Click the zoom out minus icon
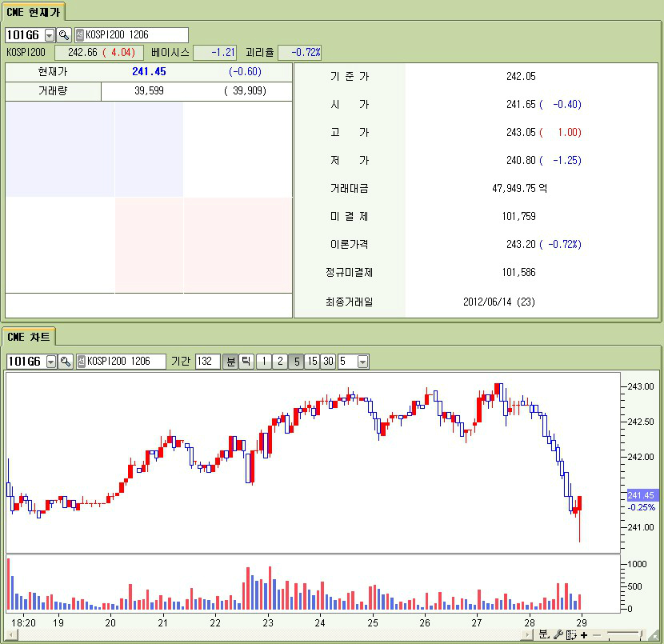Image resolution: width=664 pixels, height=644 pixels. click(x=598, y=634)
